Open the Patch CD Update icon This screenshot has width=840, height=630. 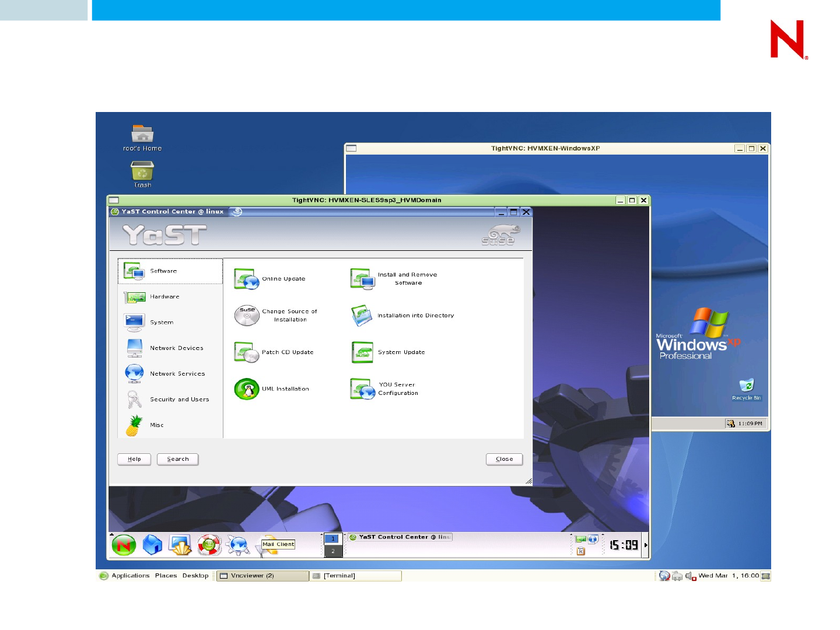(x=247, y=352)
